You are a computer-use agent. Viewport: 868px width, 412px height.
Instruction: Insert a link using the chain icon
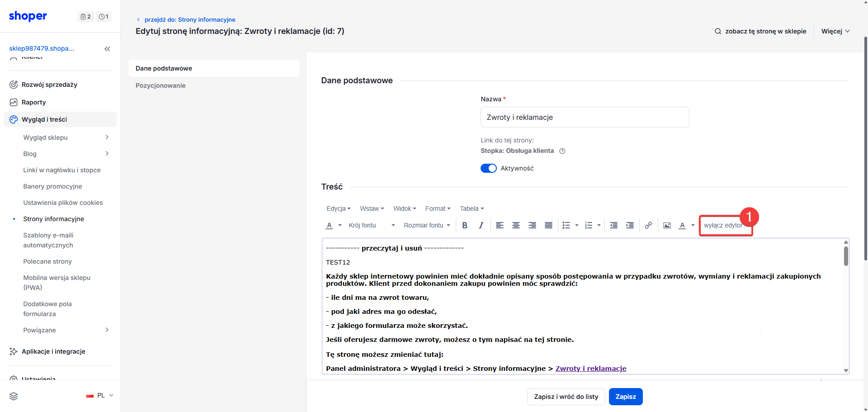click(x=648, y=225)
